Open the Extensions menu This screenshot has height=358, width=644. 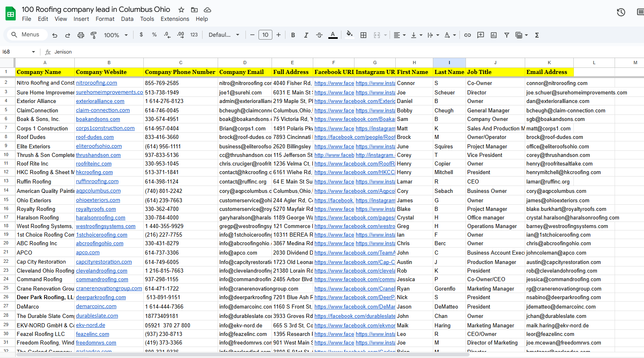[x=175, y=19]
